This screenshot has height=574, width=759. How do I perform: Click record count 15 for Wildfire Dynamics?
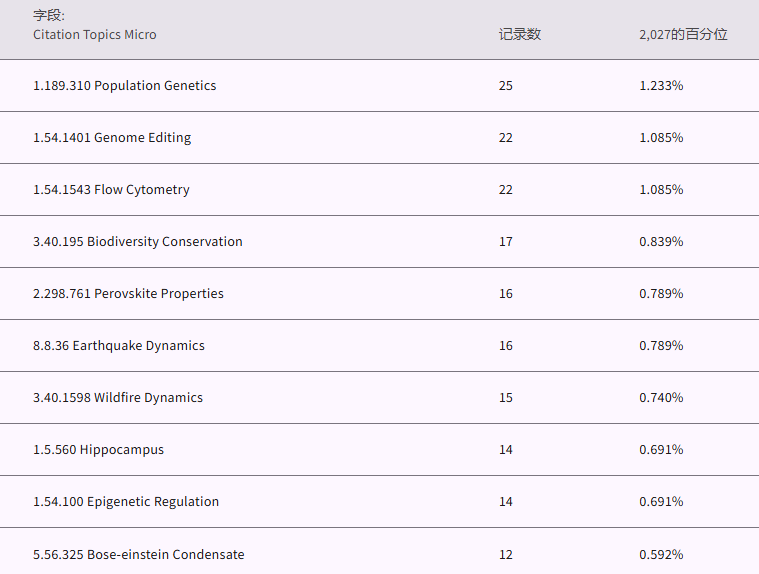(505, 398)
